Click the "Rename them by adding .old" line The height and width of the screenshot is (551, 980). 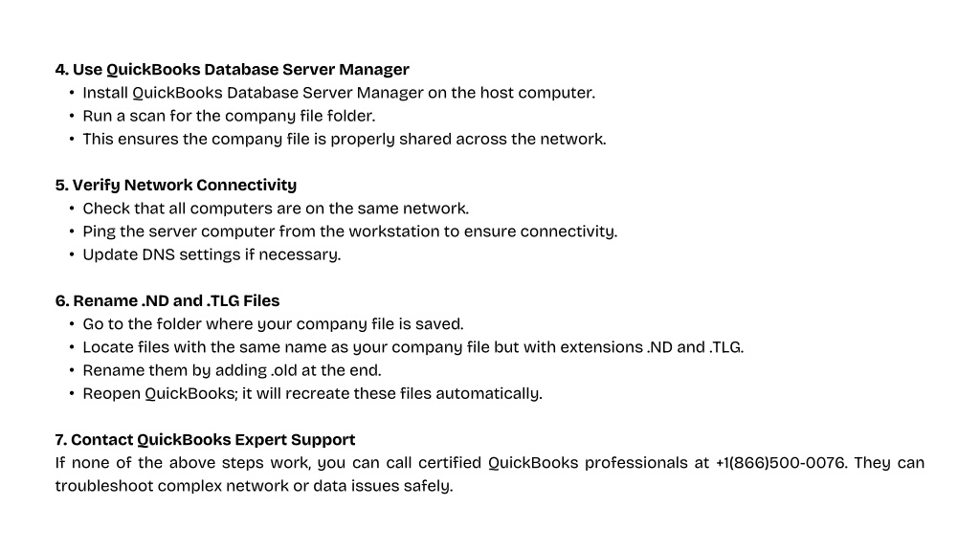pyautogui.click(x=232, y=370)
